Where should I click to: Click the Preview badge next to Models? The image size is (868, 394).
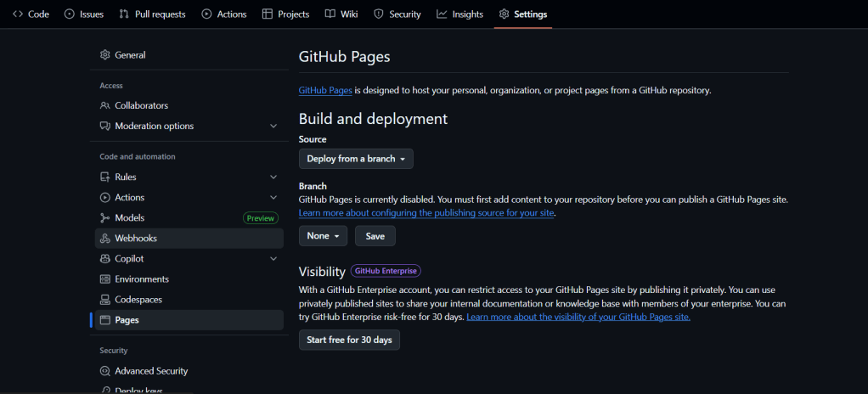[261, 218]
